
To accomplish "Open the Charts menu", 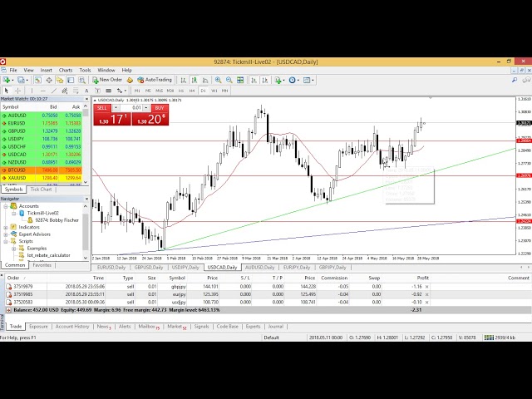I will pos(66,70).
